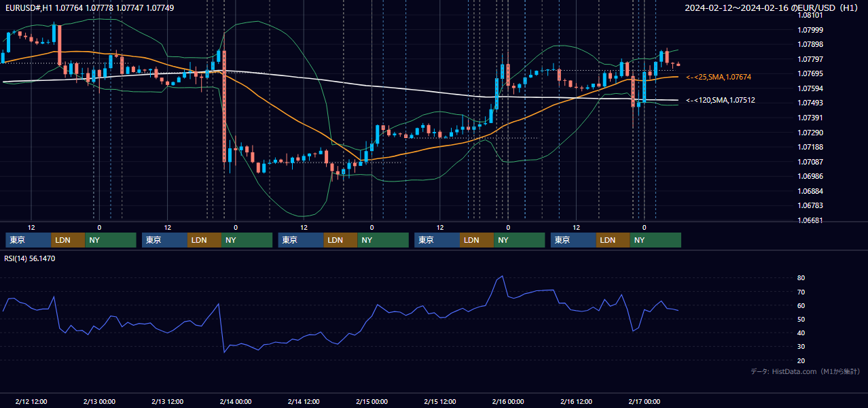Click RSI scale level 20
The width and height of the screenshot is (868, 408).
[x=801, y=360]
